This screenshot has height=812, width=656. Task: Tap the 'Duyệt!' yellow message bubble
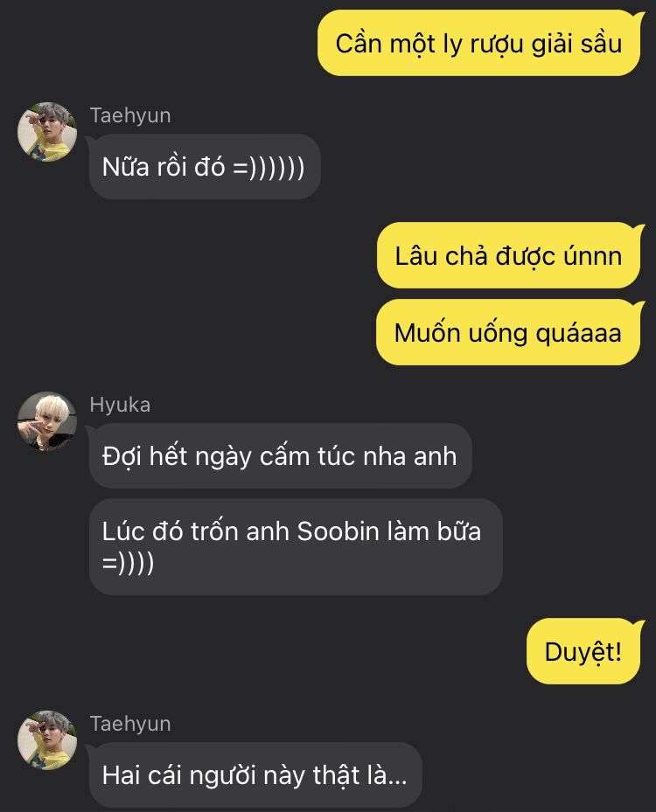(x=584, y=651)
